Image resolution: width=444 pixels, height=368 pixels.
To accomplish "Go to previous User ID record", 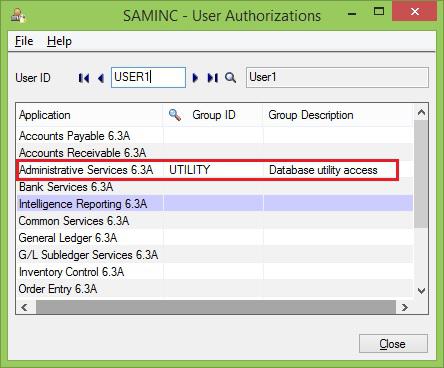I will pos(101,78).
